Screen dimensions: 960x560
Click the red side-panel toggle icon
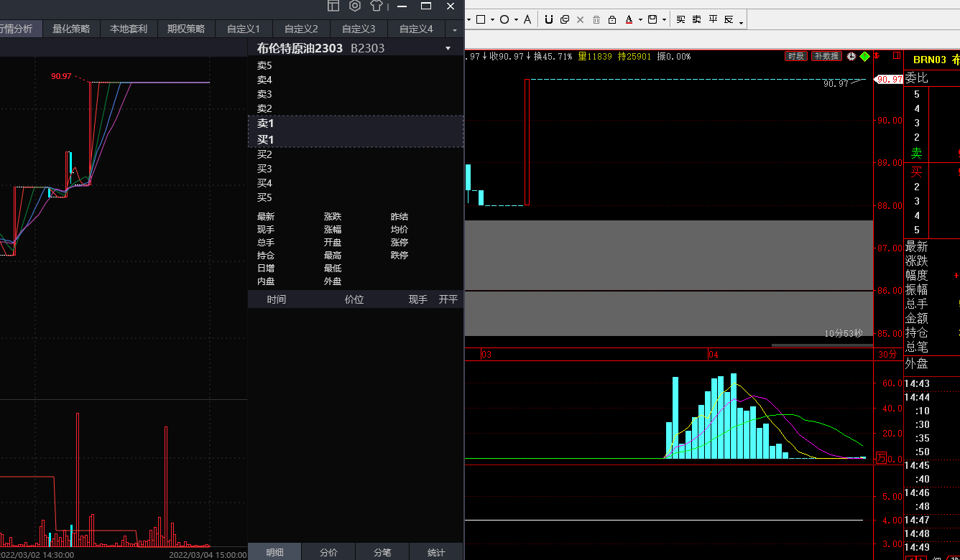coord(896,55)
